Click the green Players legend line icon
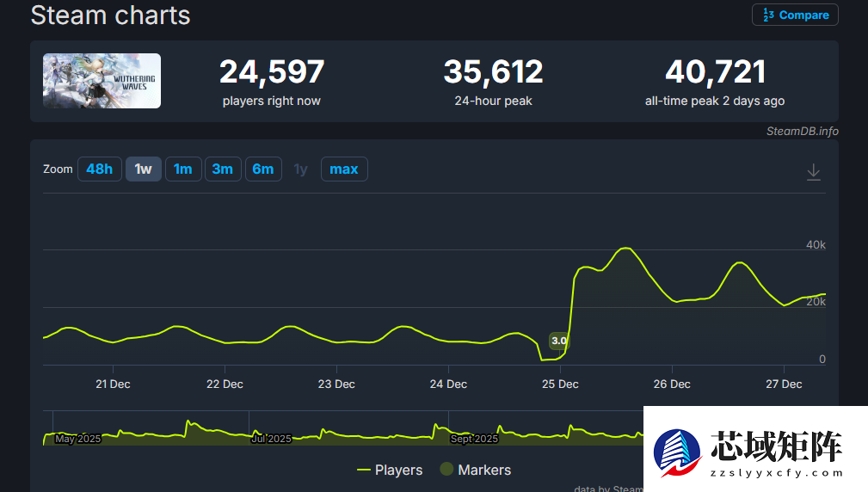 point(363,470)
